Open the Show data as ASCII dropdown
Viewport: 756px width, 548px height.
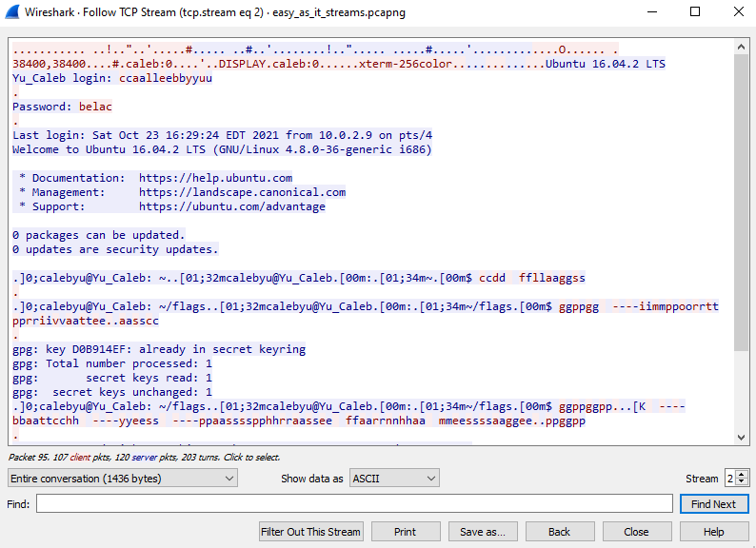pos(394,479)
